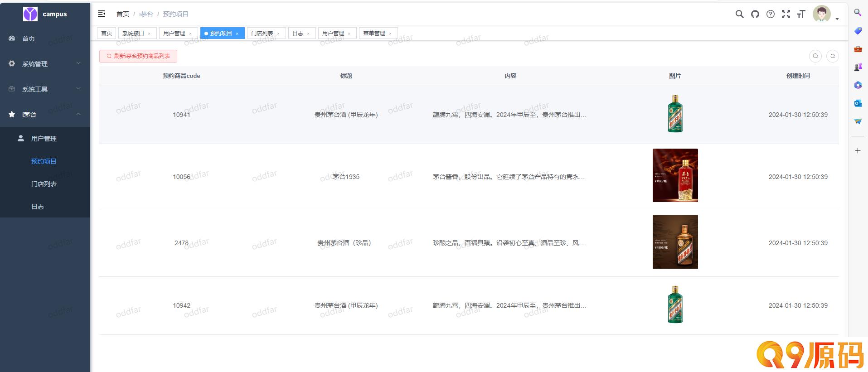
Task: Click the 创建时间 column header
Action: (x=798, y=76)
